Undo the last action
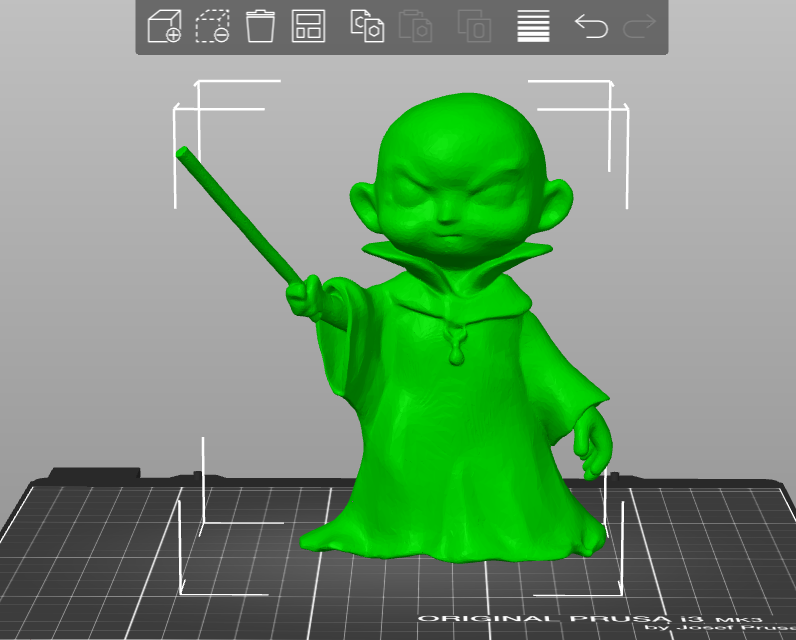This screenshot has width=796, height=640. tap(591, 26)
